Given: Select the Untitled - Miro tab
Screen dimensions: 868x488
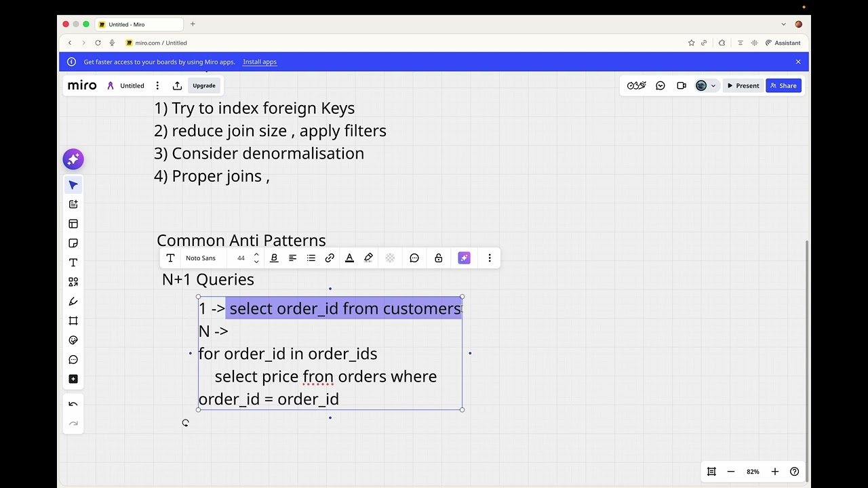Looking at the screenshot, I should coord(139,24).
